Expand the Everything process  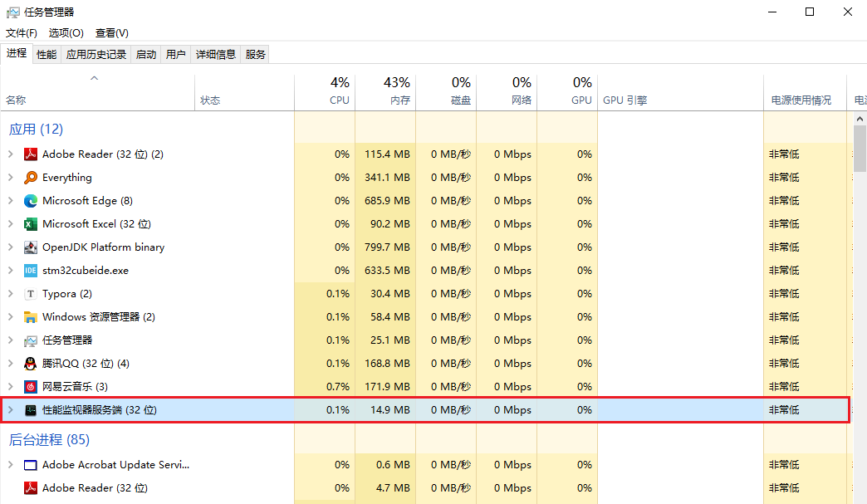[11, 178]
